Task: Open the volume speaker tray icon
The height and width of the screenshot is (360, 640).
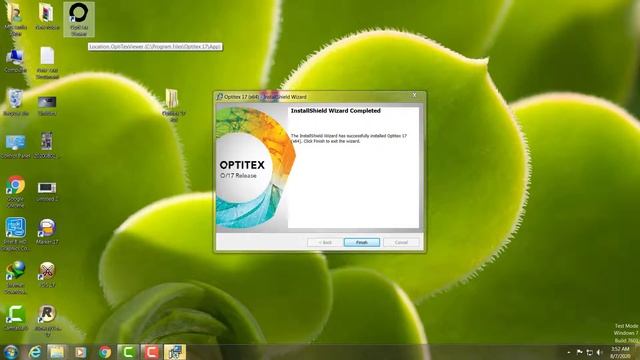Action: pos(600,352)
